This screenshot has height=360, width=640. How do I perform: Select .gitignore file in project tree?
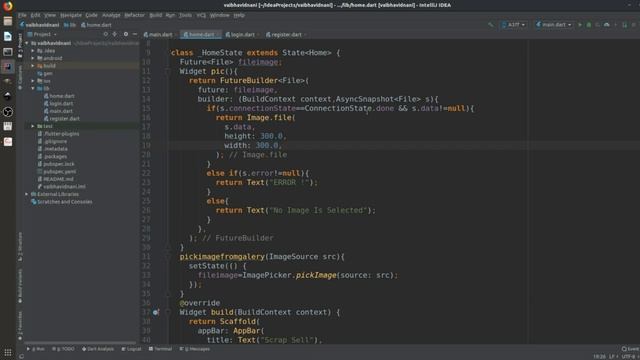[x=52, y=142]
